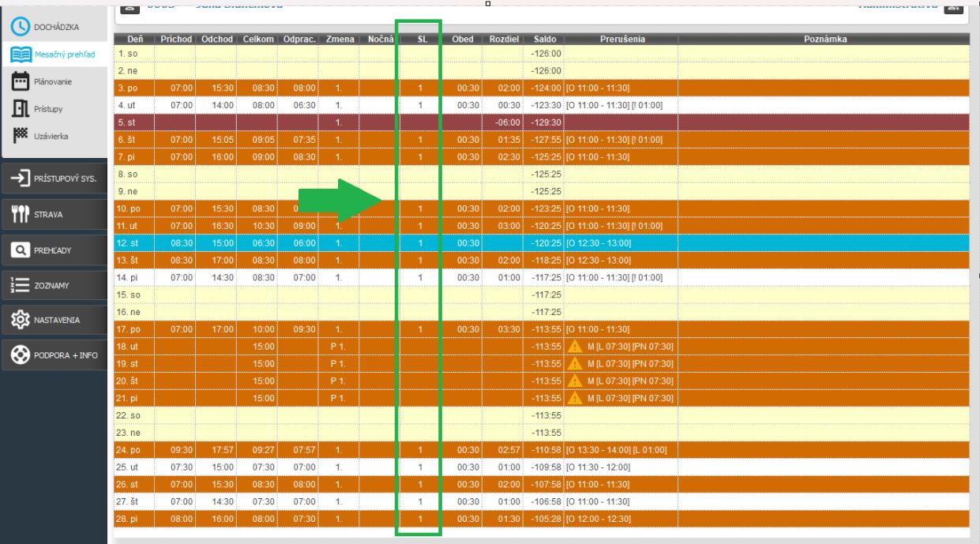
Task: Click the warning triangle on row 18. ut
Action: pyautogui.click(x=575, y=347)
